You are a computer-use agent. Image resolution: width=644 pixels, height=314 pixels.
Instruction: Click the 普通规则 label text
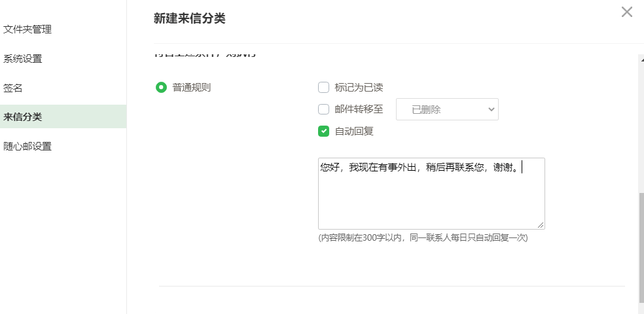(x=191, y=87)
